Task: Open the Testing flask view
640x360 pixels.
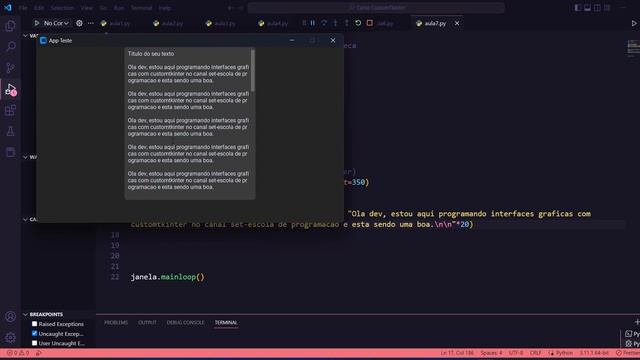Action: click(10, 131)
